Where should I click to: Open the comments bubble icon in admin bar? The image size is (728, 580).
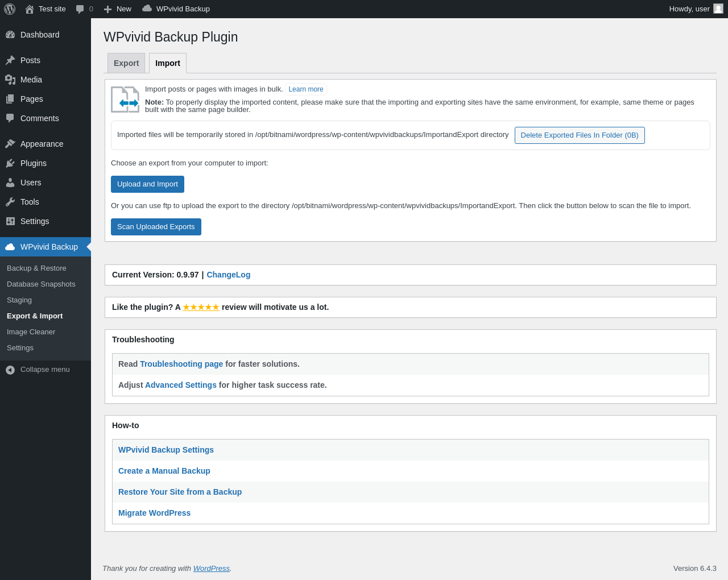pyautogui.click(x=80, y=9)
